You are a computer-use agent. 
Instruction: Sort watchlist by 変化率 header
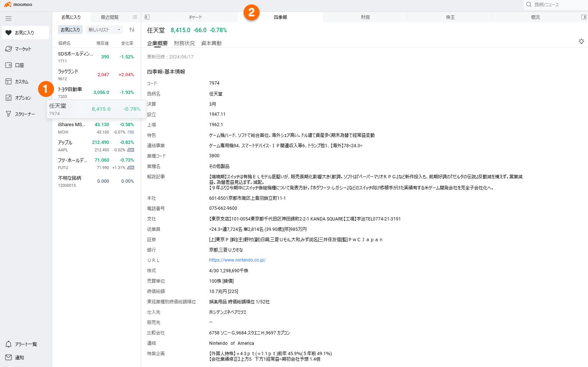128,43
